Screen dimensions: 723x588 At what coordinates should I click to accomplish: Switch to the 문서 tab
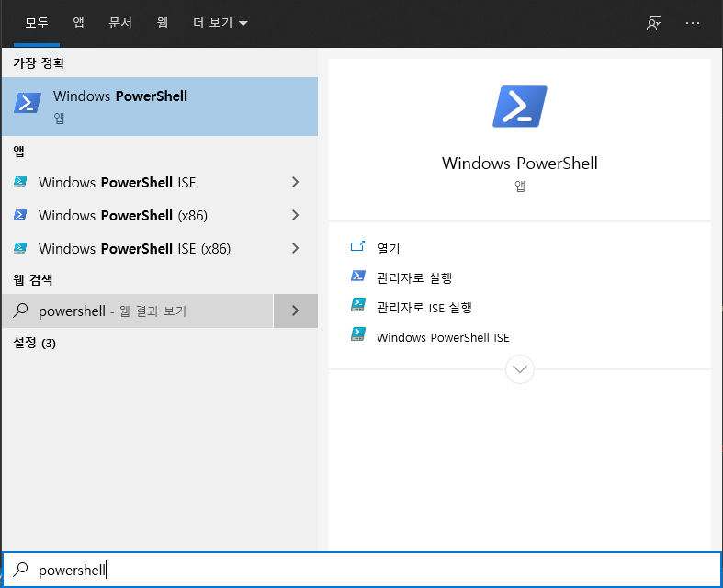click(x=120, y=23)
